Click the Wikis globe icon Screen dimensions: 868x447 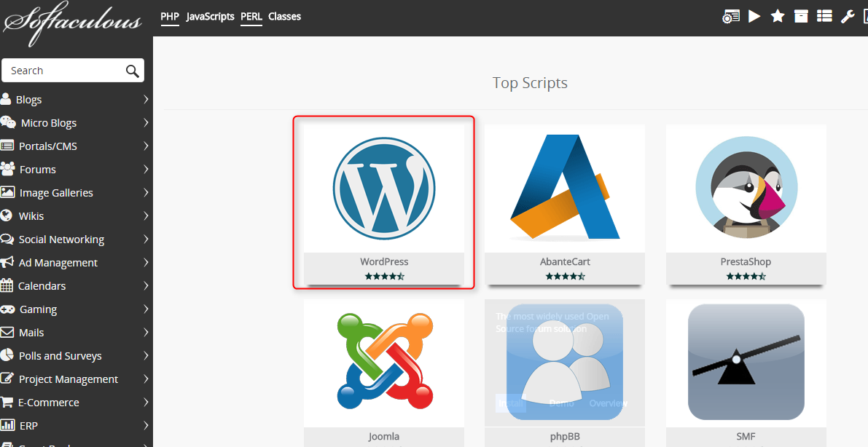point(7,215)
